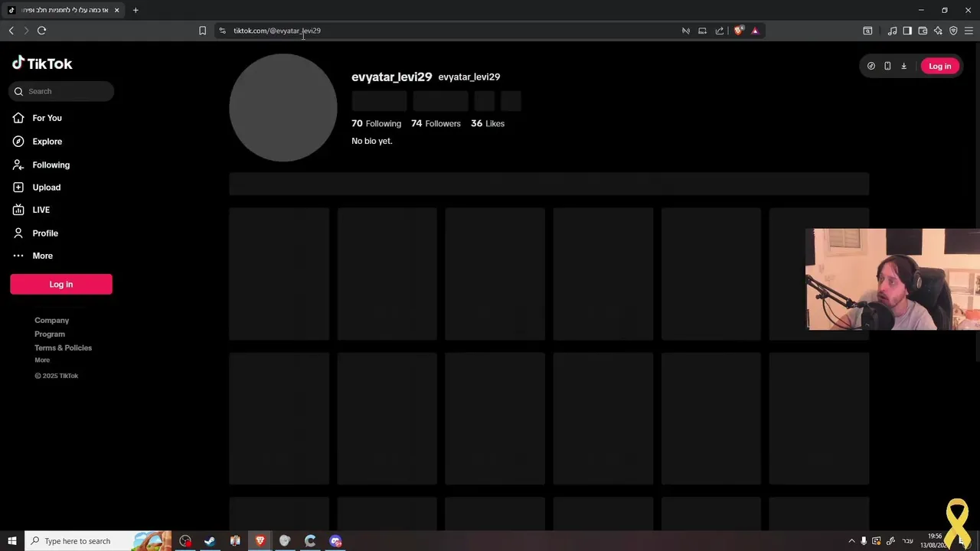Click the browser Forward arrow
This screenshot has width=980, height=551.
(x=26, y=31)
